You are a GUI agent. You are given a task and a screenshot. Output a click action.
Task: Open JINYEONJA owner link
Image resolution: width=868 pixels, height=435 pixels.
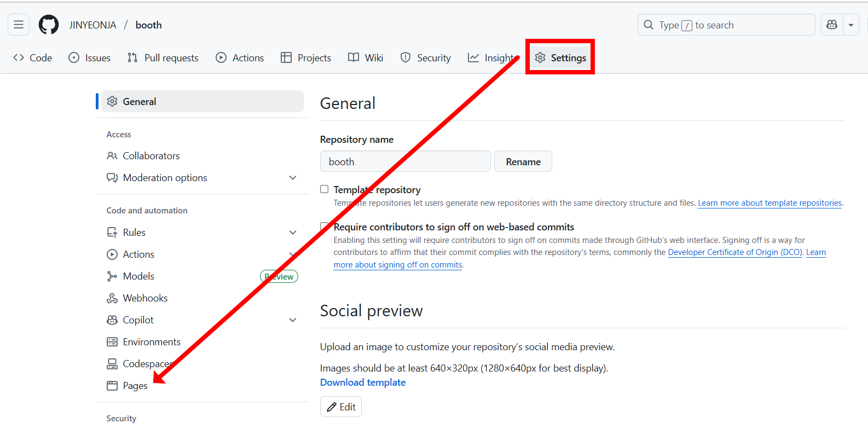point(92,25)
